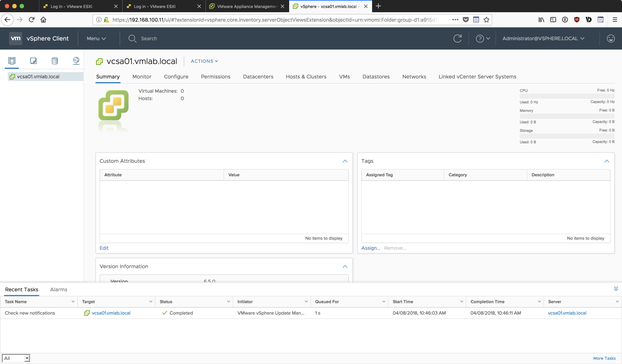Viewport: 622px width, 364px height.
Task: Open Hosts and Clusters inventory view icon
Action: click(12, 61)
